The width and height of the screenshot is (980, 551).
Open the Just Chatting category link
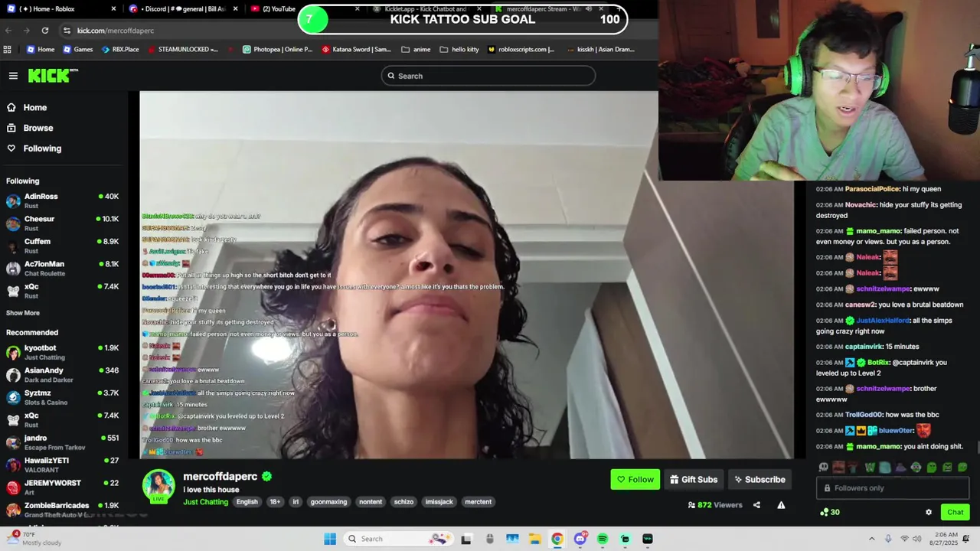tap(206, 502)
